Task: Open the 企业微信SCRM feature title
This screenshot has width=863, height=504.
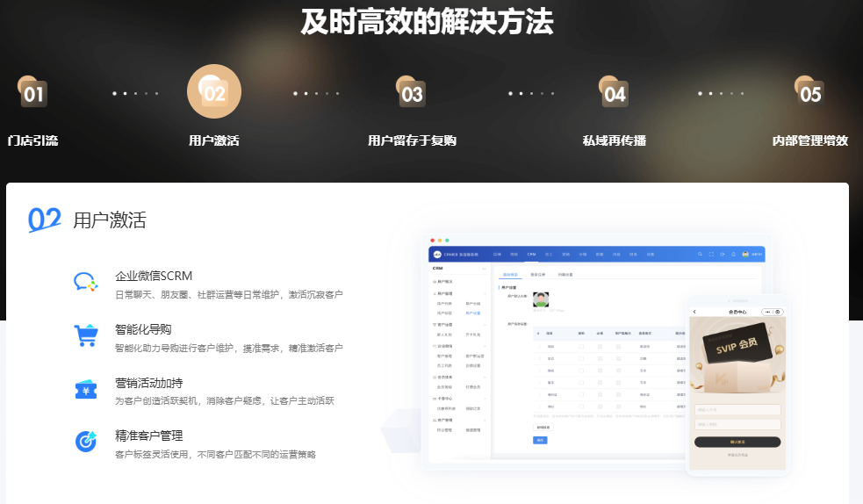Action: pyautogui.click(x=154, y=276)
